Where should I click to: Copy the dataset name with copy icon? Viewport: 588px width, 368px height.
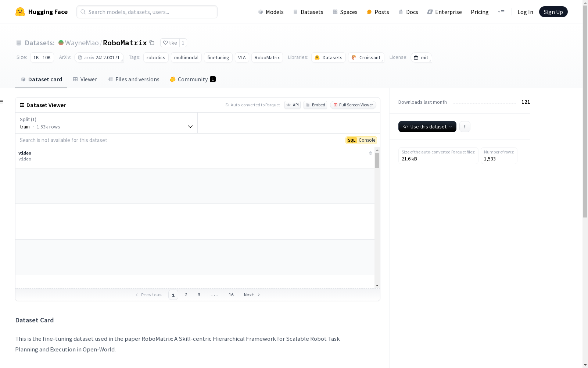[152, 43]
